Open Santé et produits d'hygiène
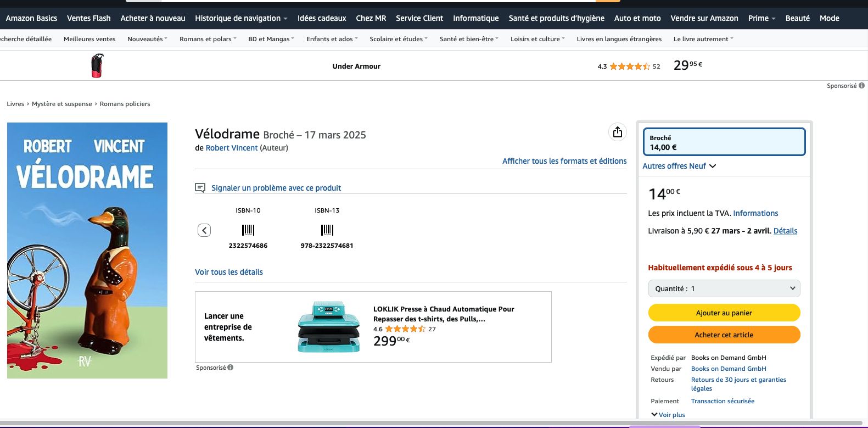 (x=556, y=18)
